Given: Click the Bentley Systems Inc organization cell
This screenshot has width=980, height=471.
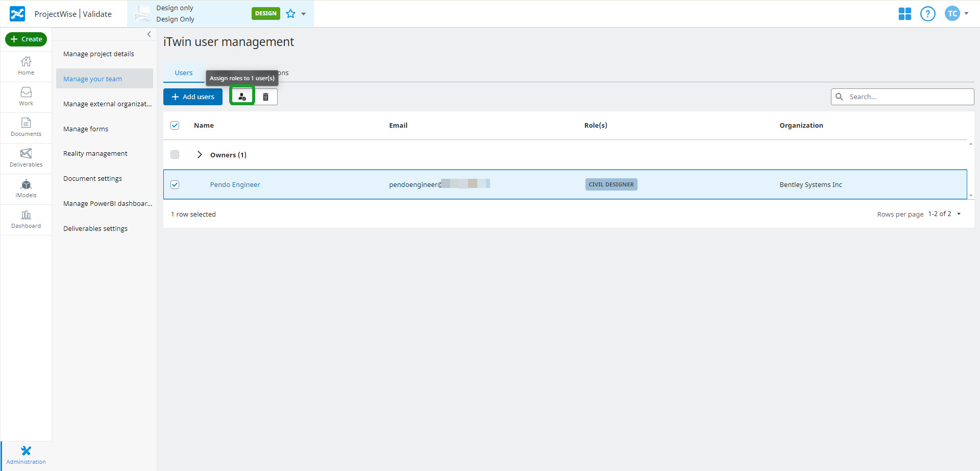Looking at the screenshot, I should (x=811, y=184).
